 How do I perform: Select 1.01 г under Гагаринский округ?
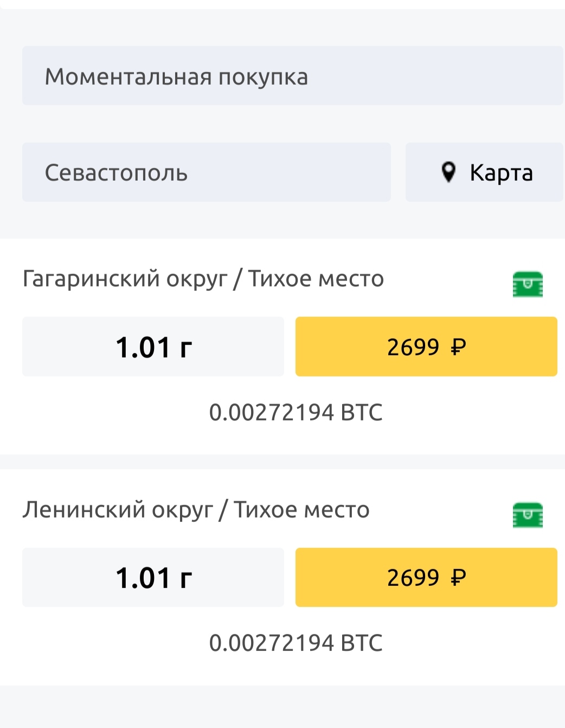point(153,347)
